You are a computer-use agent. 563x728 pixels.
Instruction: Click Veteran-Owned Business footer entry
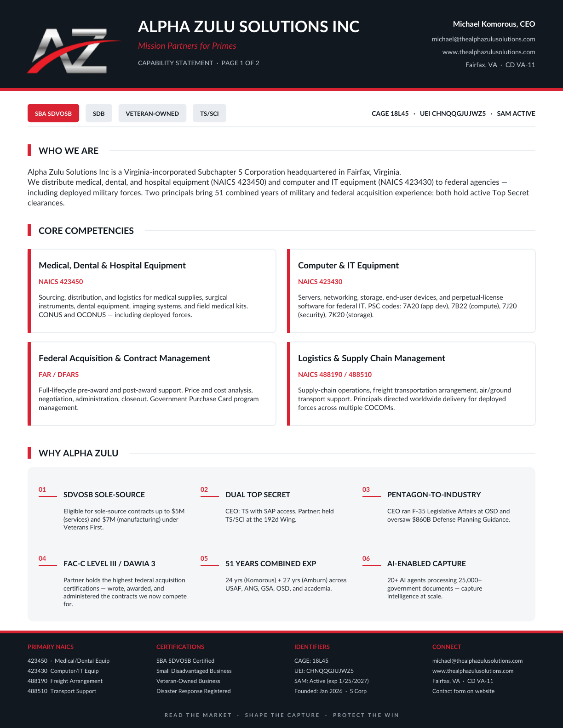(188, 681)
